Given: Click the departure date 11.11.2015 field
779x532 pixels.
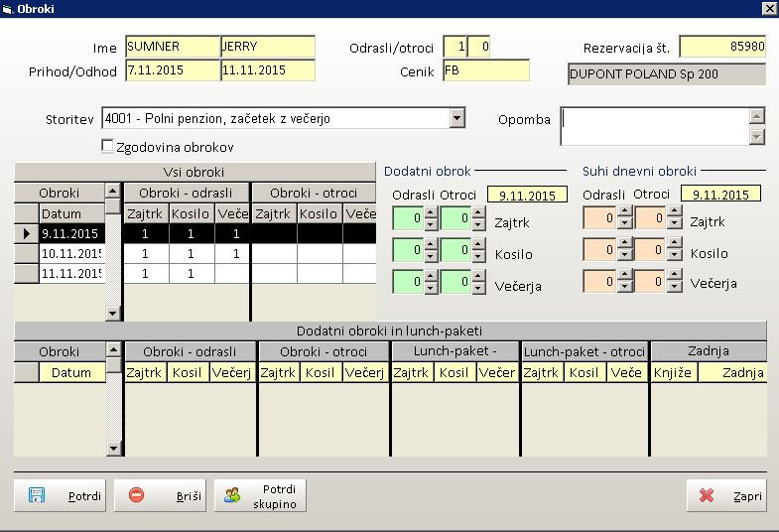Looking at the screenshot, I should [x=268, y=70].
